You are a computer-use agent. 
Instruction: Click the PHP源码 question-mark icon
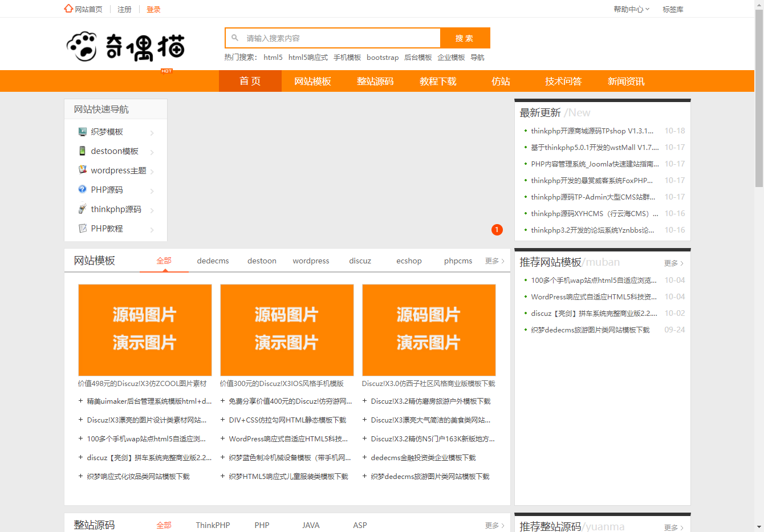click(x=83, y=189)
